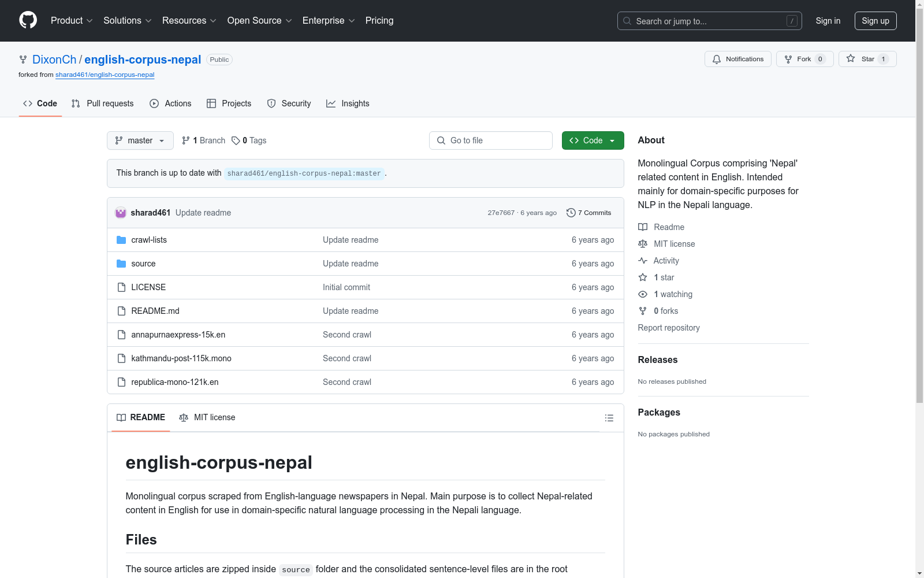Click the Go to file input field
The image size is (924, 578).
(x=491, y=140)
